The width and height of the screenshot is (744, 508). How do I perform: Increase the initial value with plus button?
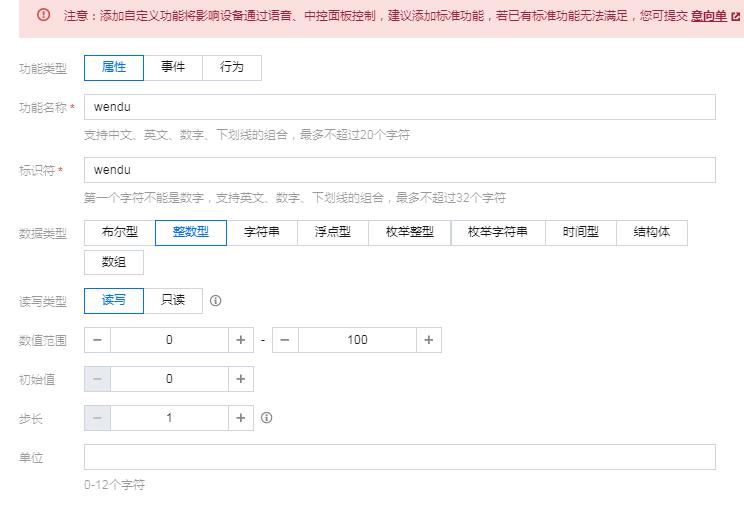coord(240,379)
